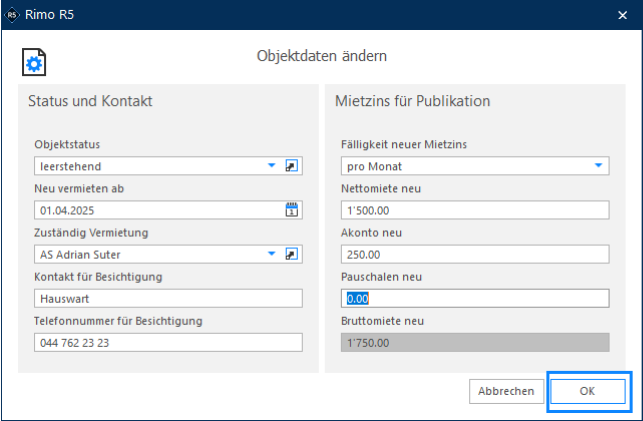Click the 'Mietzins für Publikation' section title
The height and width of the screenshot is (421, 643).
[413, 101]
